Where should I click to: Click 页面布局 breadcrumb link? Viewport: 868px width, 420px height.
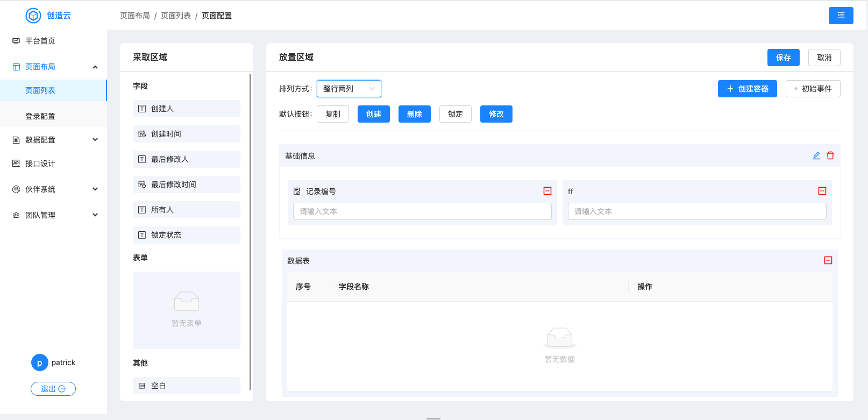(135, 16)
